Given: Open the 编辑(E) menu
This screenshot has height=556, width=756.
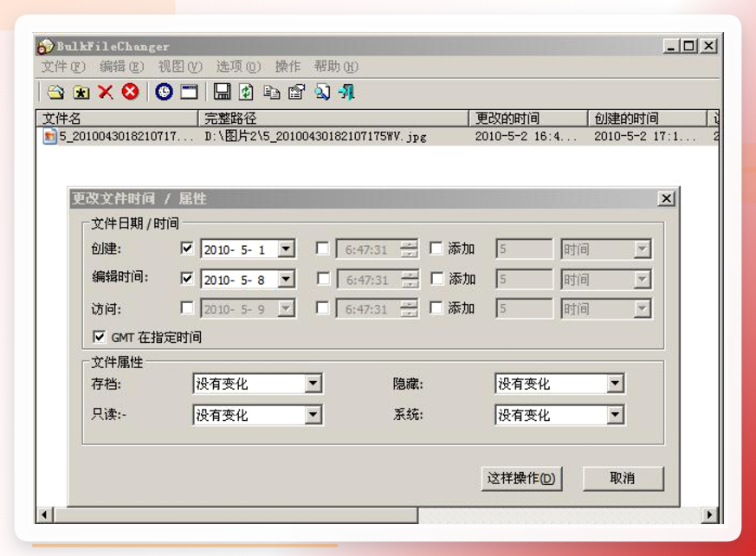Looking at the screenshot, I should pos(121,67).
